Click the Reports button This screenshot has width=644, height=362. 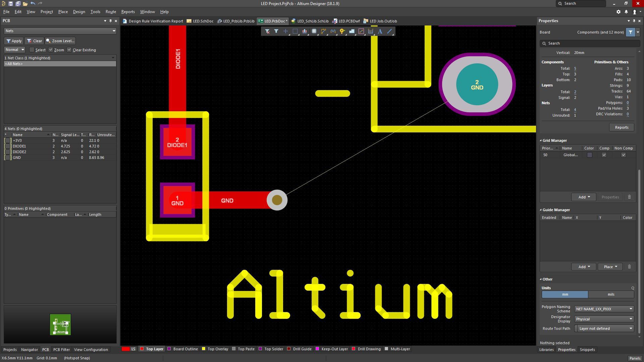click(622, 127)
